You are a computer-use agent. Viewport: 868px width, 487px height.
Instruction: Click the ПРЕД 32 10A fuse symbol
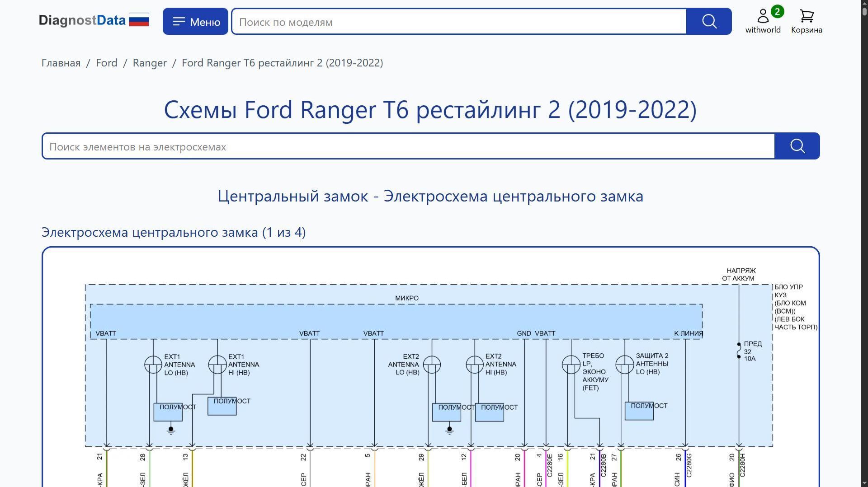click(x=739, y=351)
